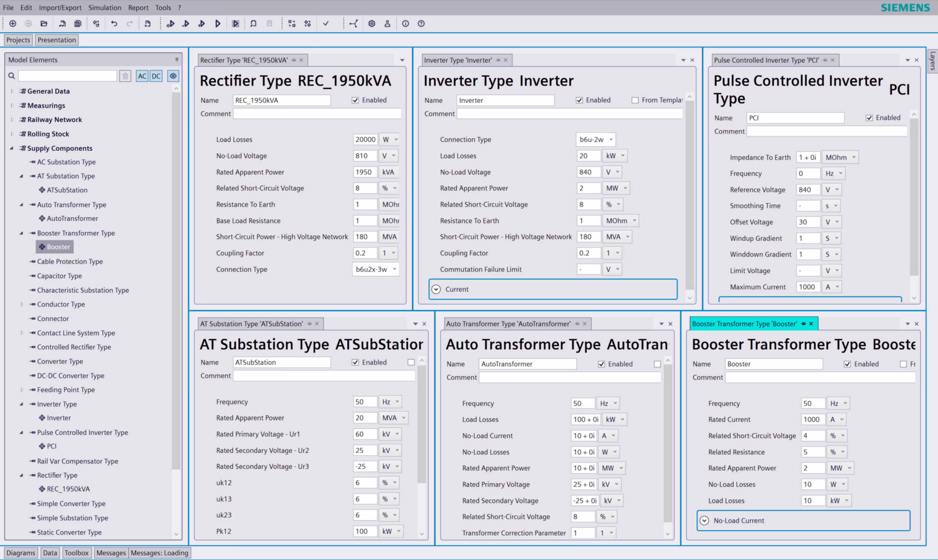
Task: Click the undo arrow icon
Action: click(x=114, y=24)
